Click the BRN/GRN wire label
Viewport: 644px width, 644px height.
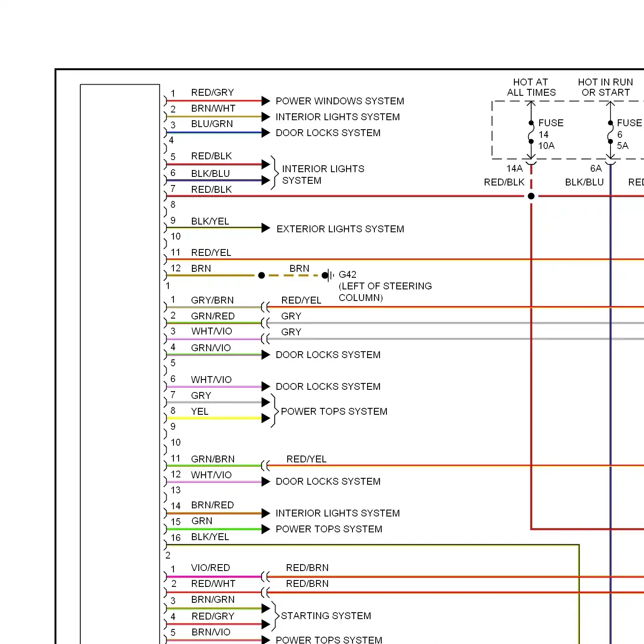coord(213,599)
